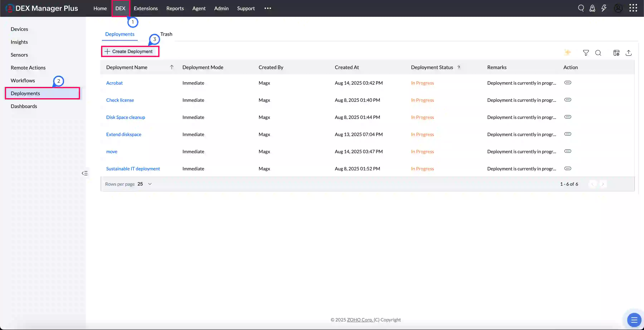Open column customization settings icon
The width and height of the screenshot is (644, 330).
pyautogui.click(x=616, y=53)
